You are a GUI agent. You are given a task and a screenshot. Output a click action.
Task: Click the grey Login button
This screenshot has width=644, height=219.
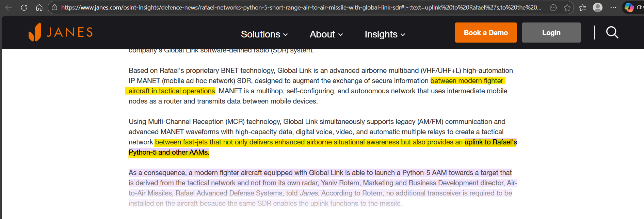click(551, 33)
